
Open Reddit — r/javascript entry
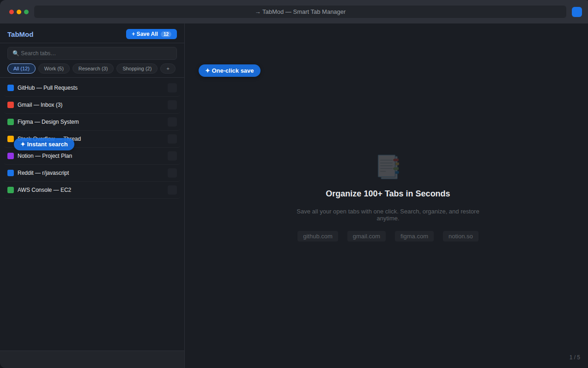92,173
